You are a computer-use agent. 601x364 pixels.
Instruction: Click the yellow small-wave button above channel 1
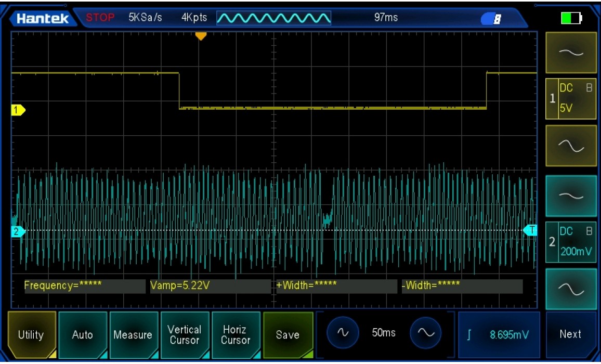click(x=571, y=53)
